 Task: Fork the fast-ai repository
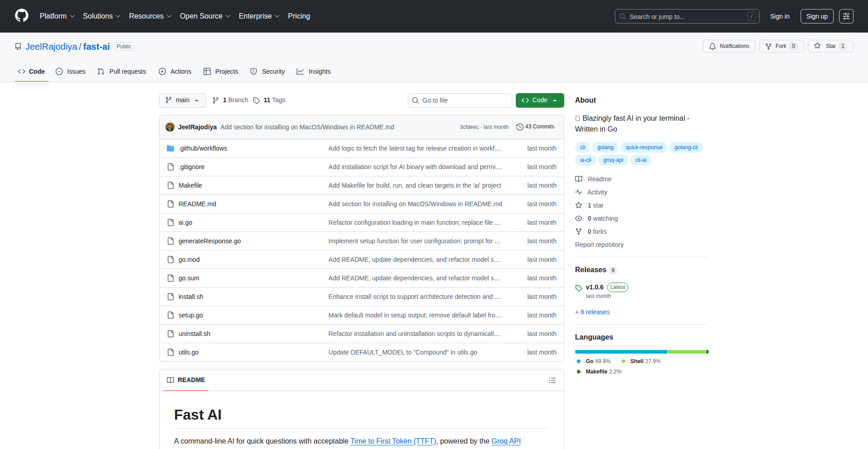pos(781,46)
